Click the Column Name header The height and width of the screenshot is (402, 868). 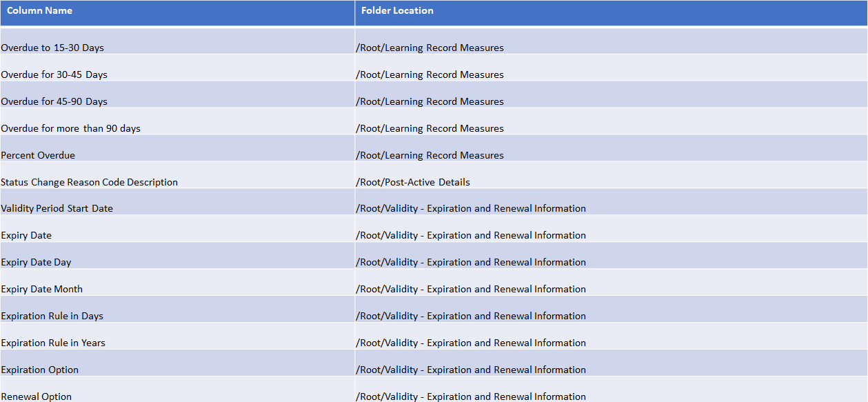pos(39,11)
